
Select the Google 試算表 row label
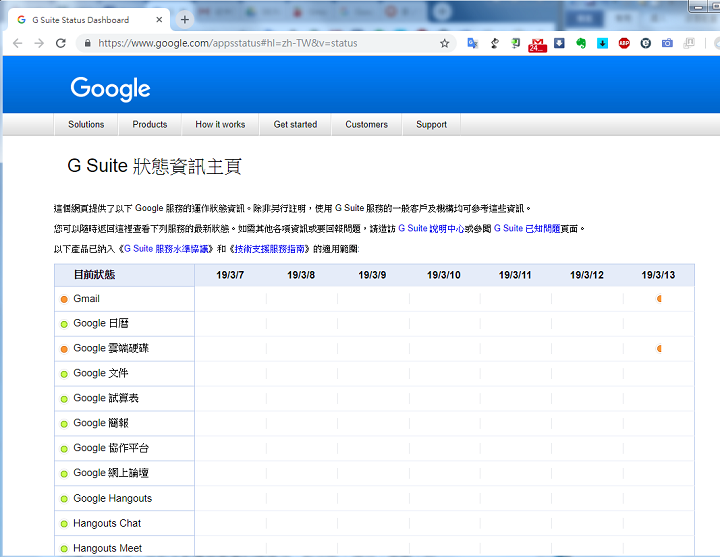[x=106, y=398]
